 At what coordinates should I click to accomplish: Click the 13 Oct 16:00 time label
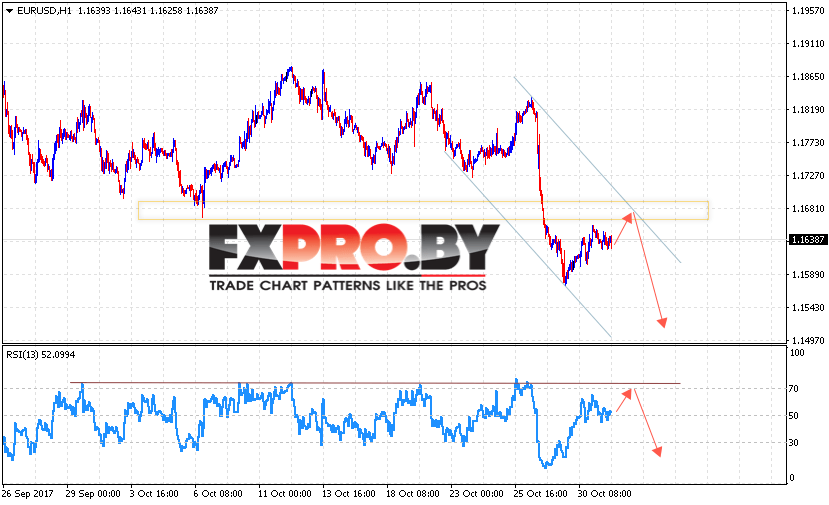point(348,494)
